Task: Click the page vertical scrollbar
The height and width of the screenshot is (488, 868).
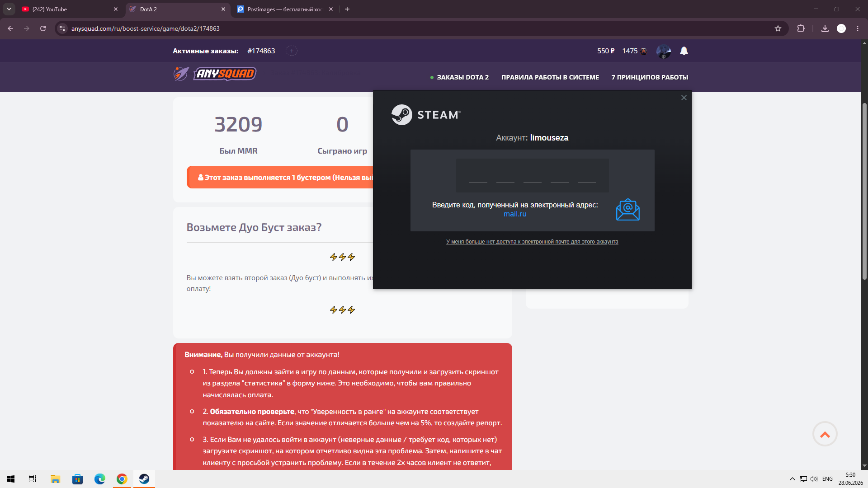Action: [x=864, y=191]
